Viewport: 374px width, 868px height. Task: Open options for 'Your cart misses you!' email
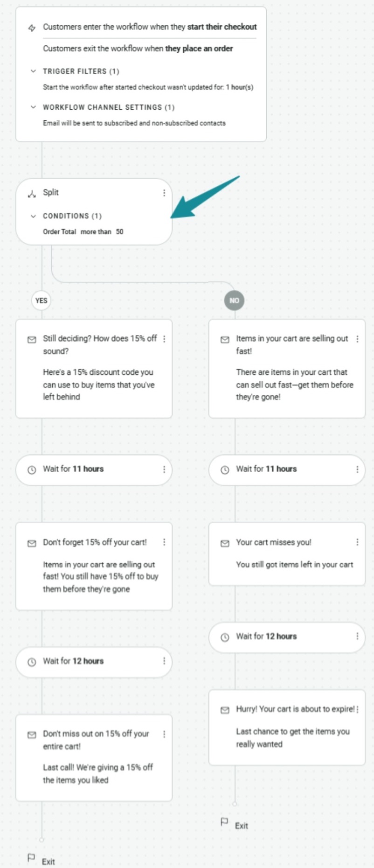click(357, 542)
